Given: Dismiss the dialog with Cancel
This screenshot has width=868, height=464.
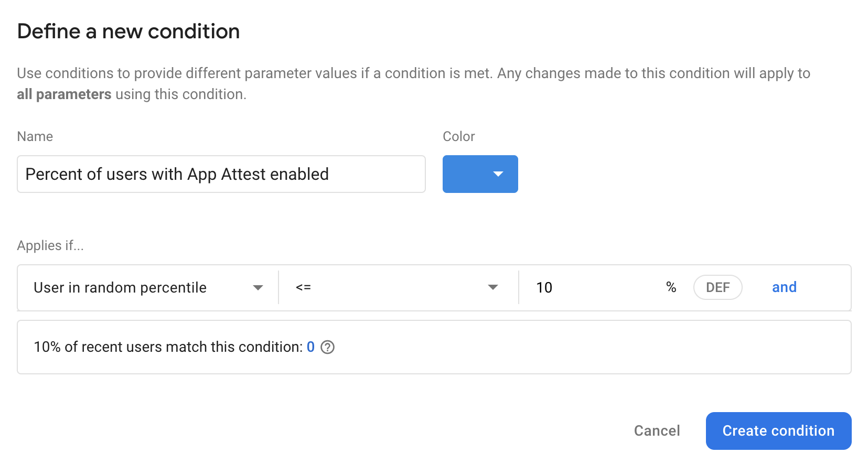Looking at the screenshot, I should 656,430.
